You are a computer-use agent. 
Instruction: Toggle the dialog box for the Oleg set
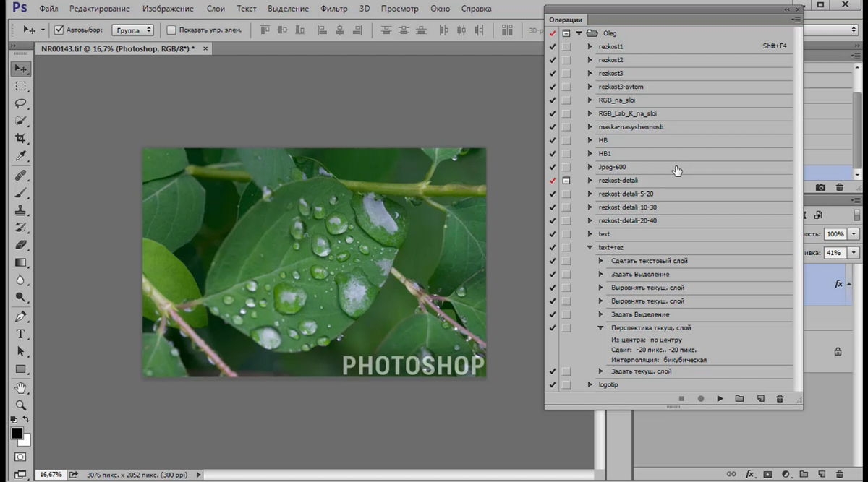pyautogui.click(x=566, y=33)
